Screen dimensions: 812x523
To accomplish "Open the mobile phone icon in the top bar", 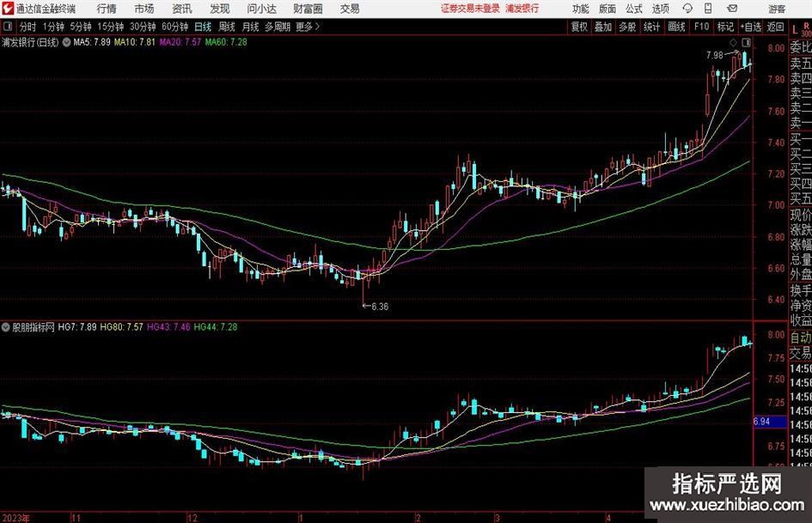I will pyautogui.click(x=708, y=9).
